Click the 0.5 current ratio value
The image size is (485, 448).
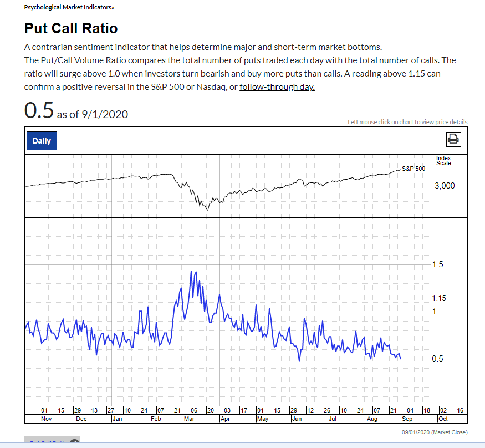(x=39, y=110)
